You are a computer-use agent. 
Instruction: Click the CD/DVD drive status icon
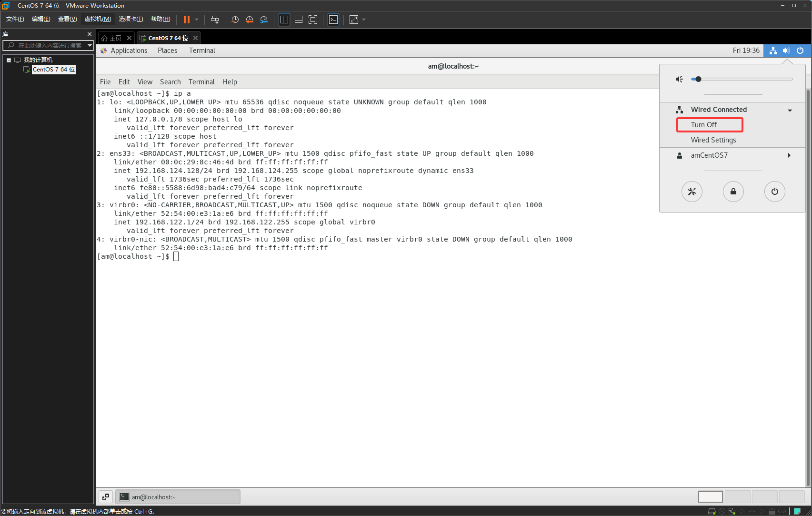point(722,511)
